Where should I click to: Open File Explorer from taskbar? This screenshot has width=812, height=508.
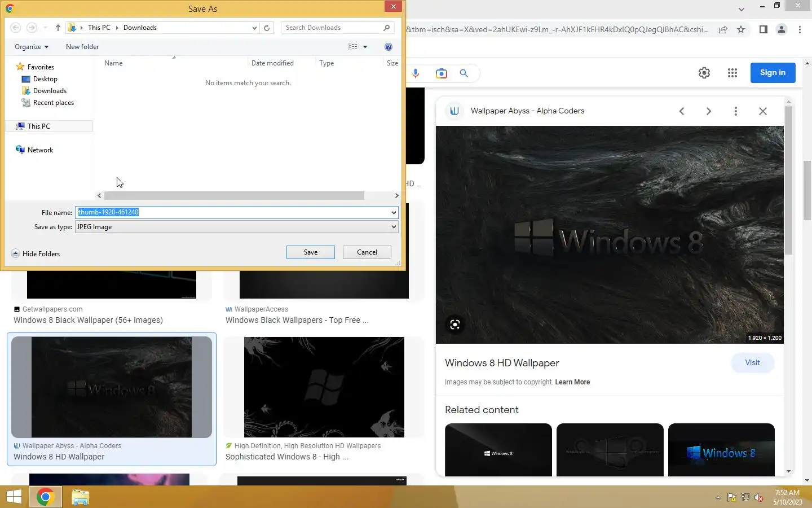(80, 497)
